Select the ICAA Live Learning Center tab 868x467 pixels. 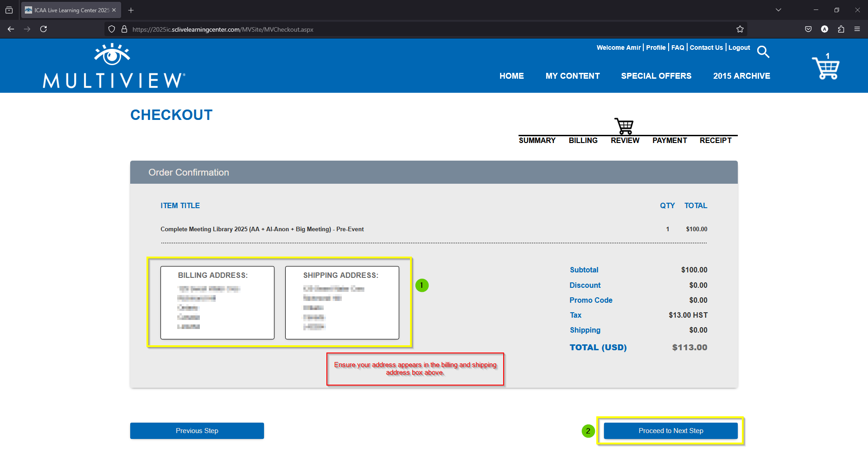click(71, 10)
